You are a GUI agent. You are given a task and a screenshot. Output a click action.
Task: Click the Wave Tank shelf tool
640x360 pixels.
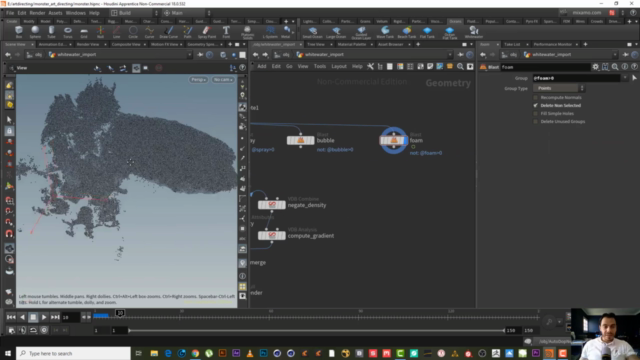(385, 32)
